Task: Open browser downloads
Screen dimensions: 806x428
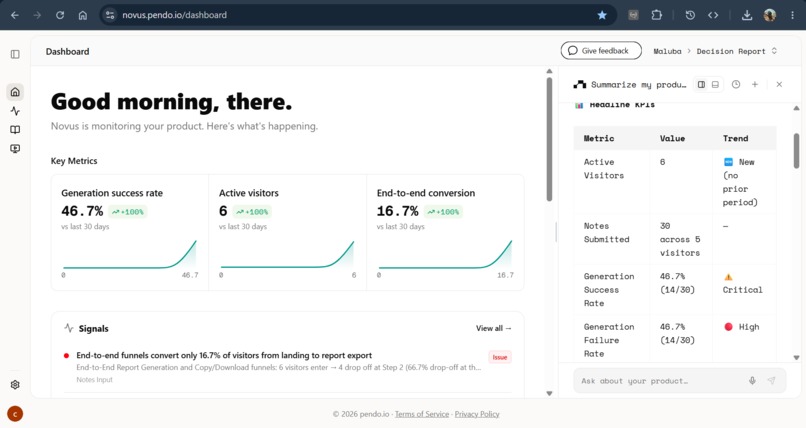Action: tap(747, 15)
